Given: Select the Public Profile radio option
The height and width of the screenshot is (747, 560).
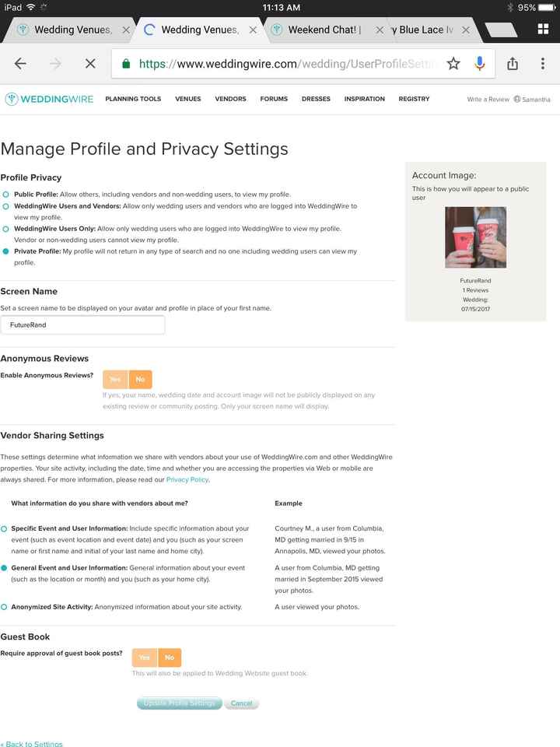Looking at the screenshot, I should click(6, 194).
